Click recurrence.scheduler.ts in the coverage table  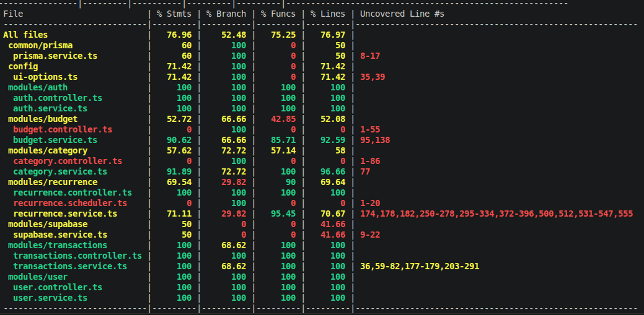[70, 203]
